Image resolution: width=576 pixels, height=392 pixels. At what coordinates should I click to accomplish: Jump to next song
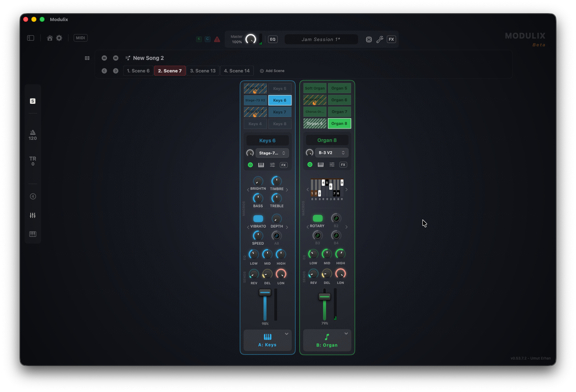point(116,58)
